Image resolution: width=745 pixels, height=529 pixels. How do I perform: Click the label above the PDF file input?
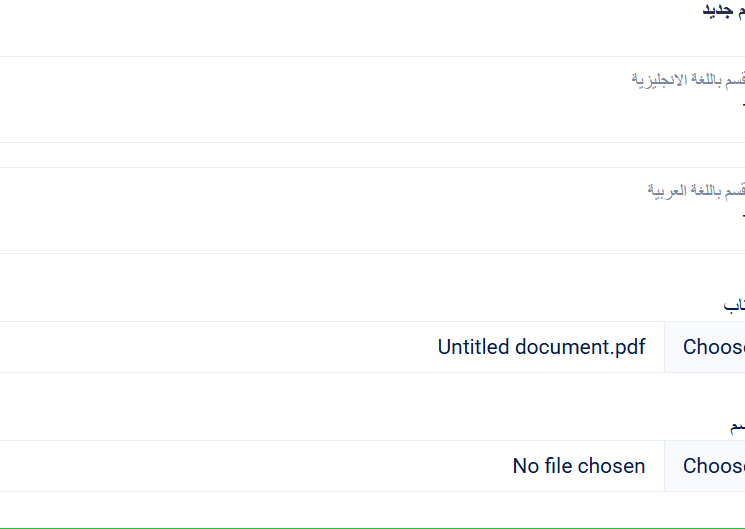[734, 305]
